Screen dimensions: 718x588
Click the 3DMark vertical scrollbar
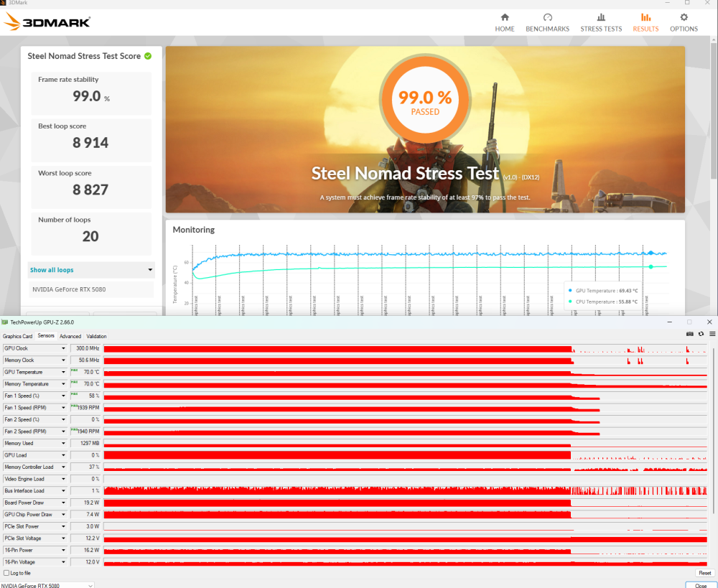(714, 110)
